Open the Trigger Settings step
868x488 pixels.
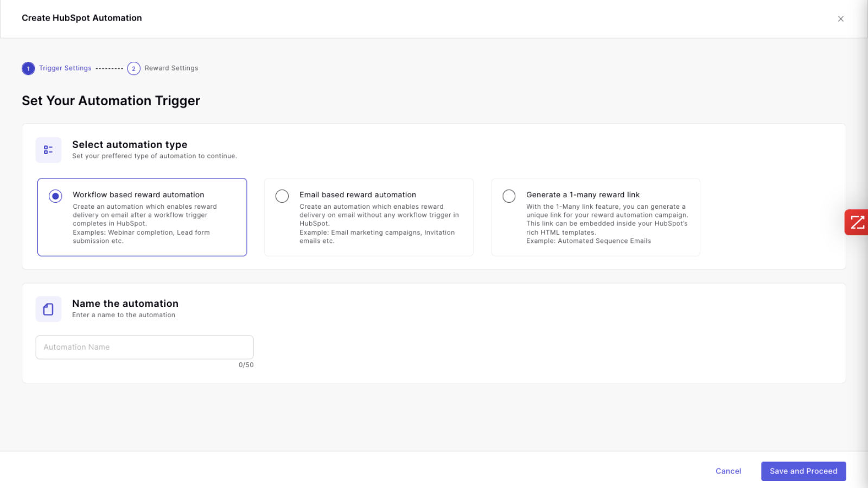(65, 68)
